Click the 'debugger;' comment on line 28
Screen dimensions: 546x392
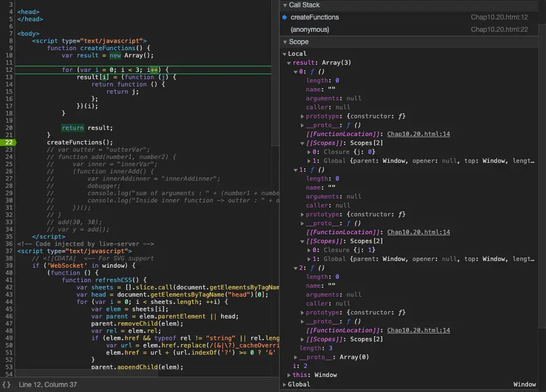104,186
